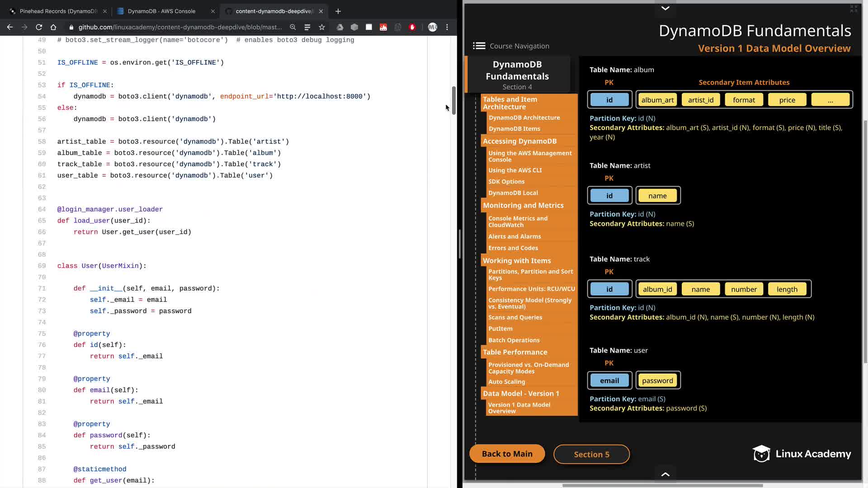Click the Back to Main button
Screen dimensions: 868x488
(507, 454)
